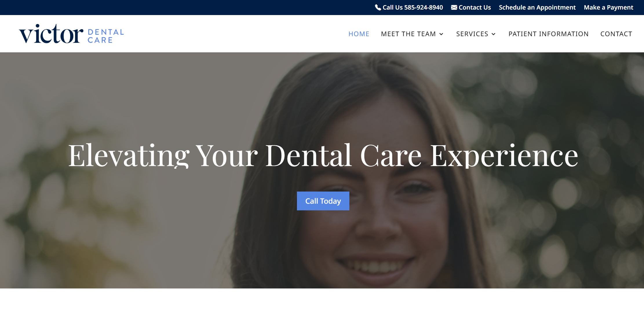Click the blue Call Today button
This screenshot has height=331, width=644.
tap(323, 201)
